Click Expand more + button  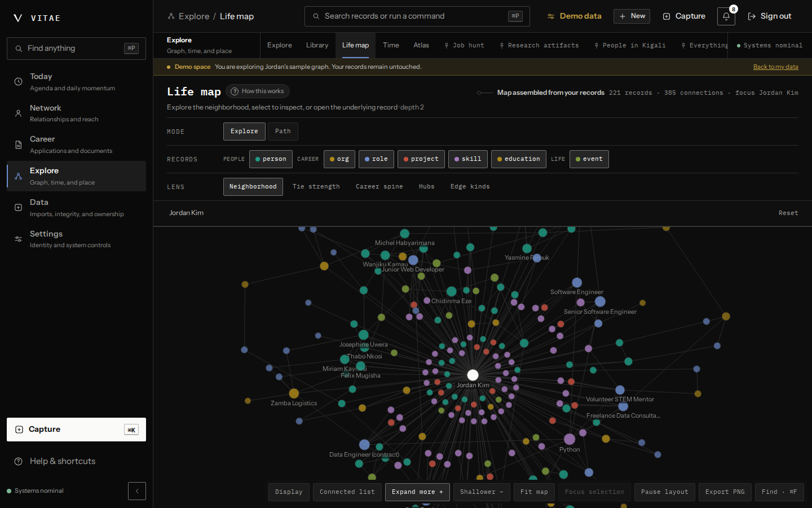(418, 492)
